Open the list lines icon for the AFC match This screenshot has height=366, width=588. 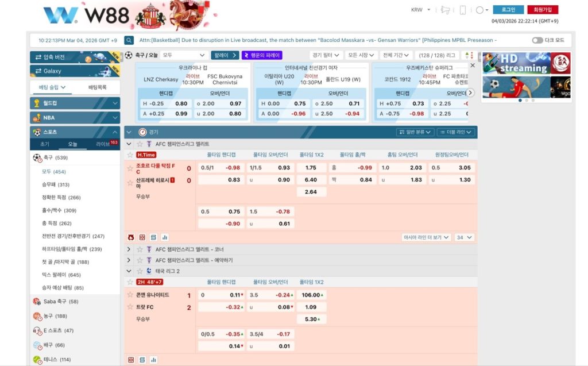[153, 237]
